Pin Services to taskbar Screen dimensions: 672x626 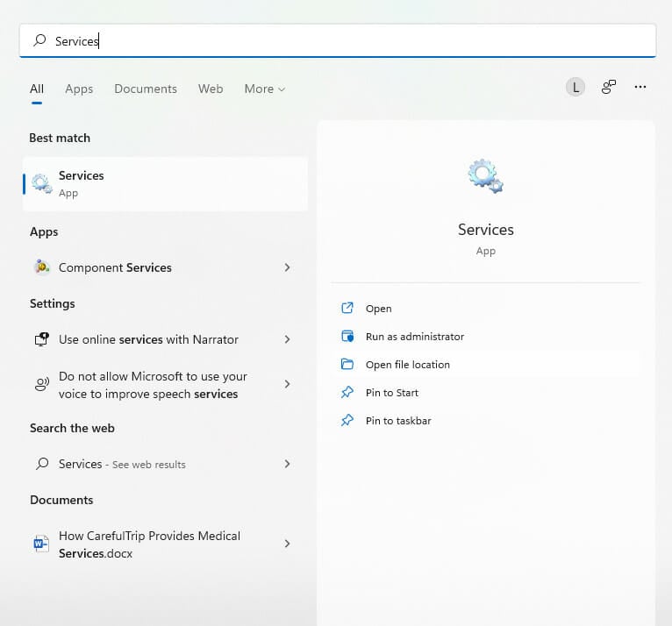(398, 421)
